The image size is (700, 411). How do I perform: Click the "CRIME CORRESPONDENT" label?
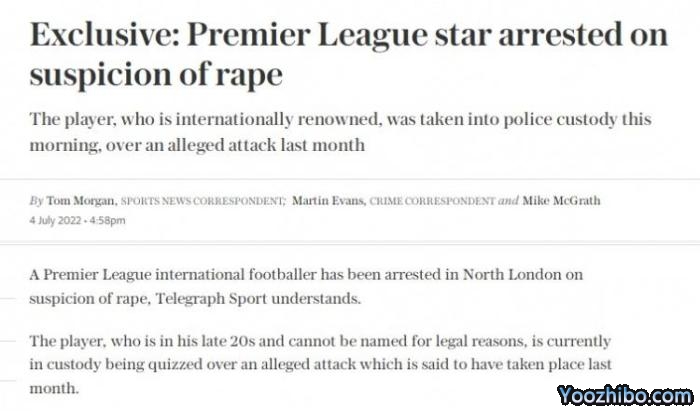(x=432, y=201)
